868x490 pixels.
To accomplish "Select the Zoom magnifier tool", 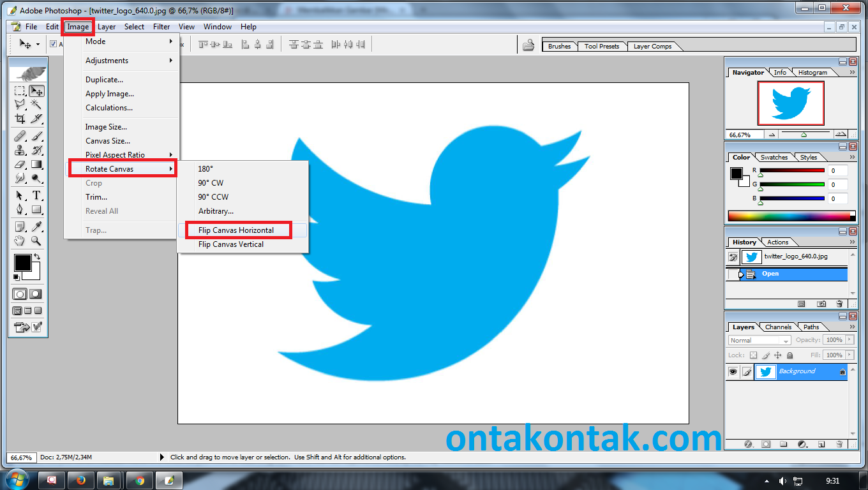I will (x=36, y=241).
